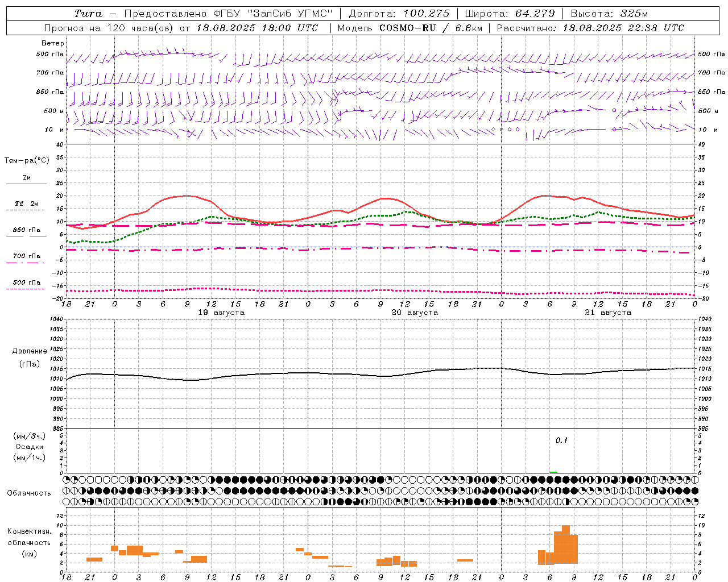Viewport: 728px width, 582px height.
Task: Click the green precipitation bar on 21 августа
Action: 553,472
